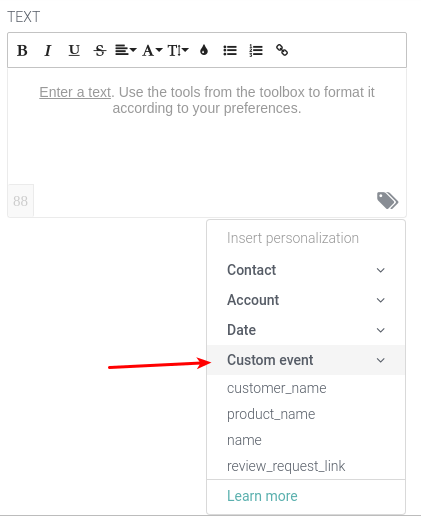Select customer_name personalization field

pos(277,388)
